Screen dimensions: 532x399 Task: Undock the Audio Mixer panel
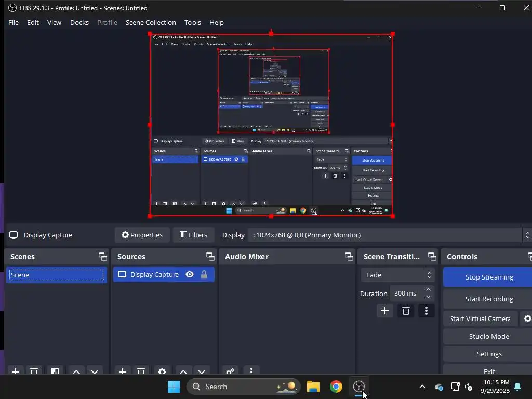point(349,257)
